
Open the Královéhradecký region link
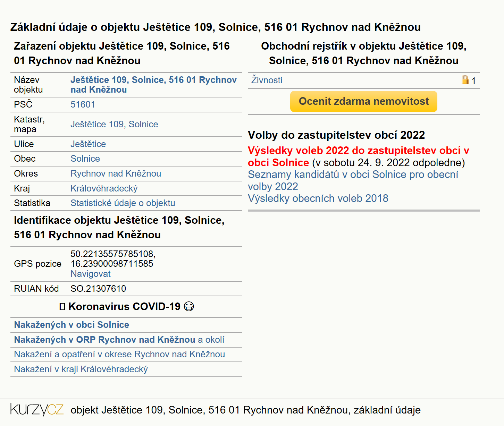[104, 188]
